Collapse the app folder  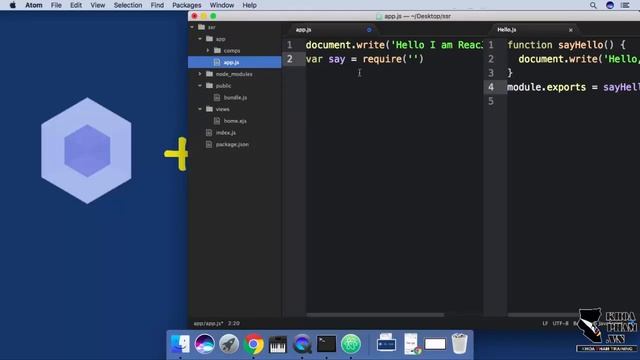tap(200, 39)
